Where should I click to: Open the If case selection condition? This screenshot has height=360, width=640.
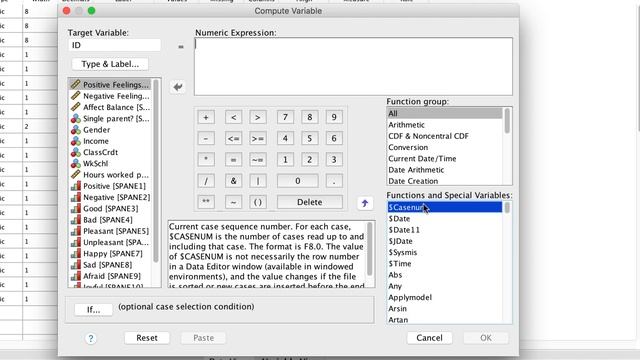93,310
